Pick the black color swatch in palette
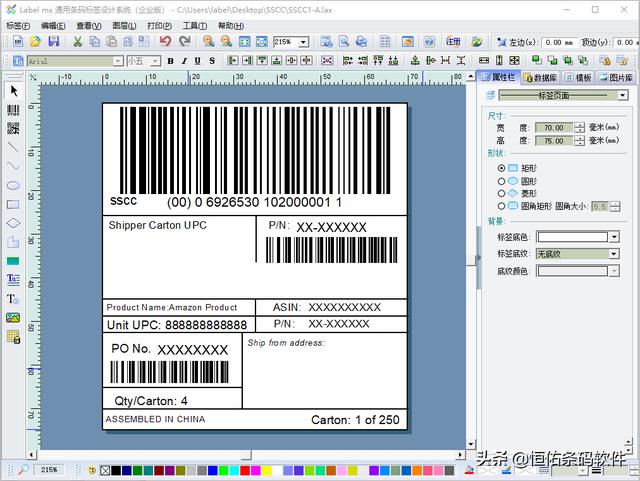640x481 pixels. [116, 470]
